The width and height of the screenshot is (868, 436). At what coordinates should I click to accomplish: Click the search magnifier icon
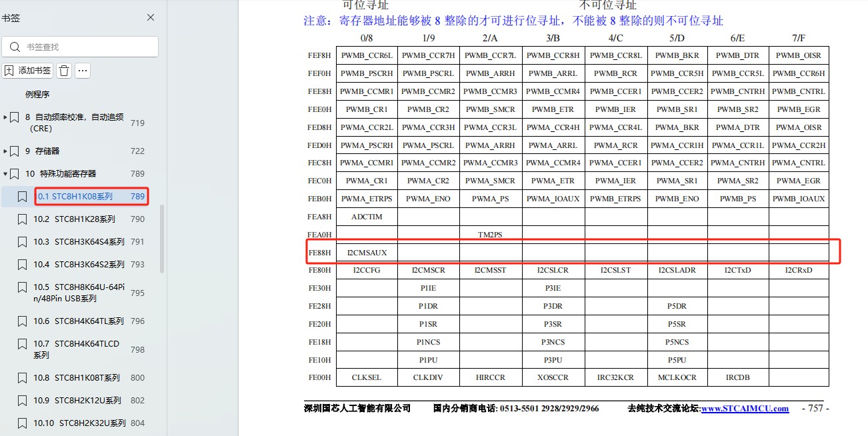pos(15,47)
